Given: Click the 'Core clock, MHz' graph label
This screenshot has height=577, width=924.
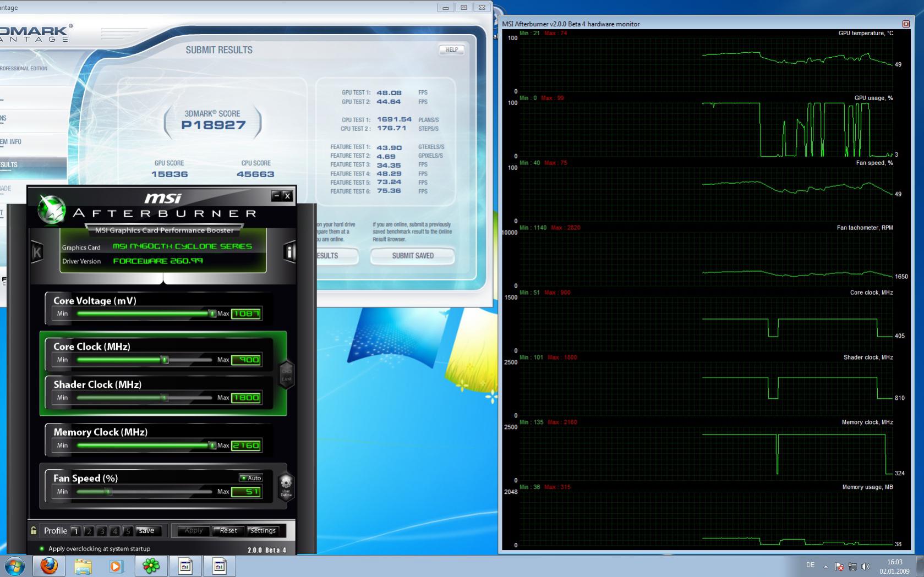Looking at the screenshot, I should tap(872, 293).
